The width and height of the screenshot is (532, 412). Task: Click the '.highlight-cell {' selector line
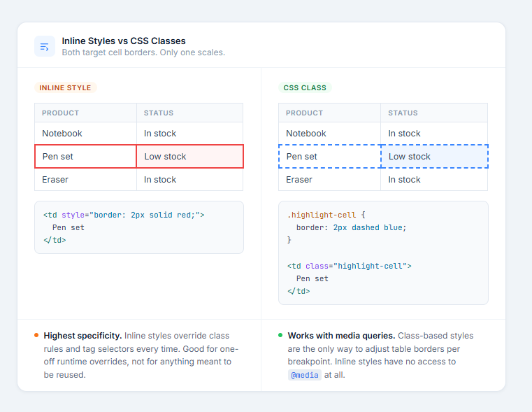coord(326,215)
